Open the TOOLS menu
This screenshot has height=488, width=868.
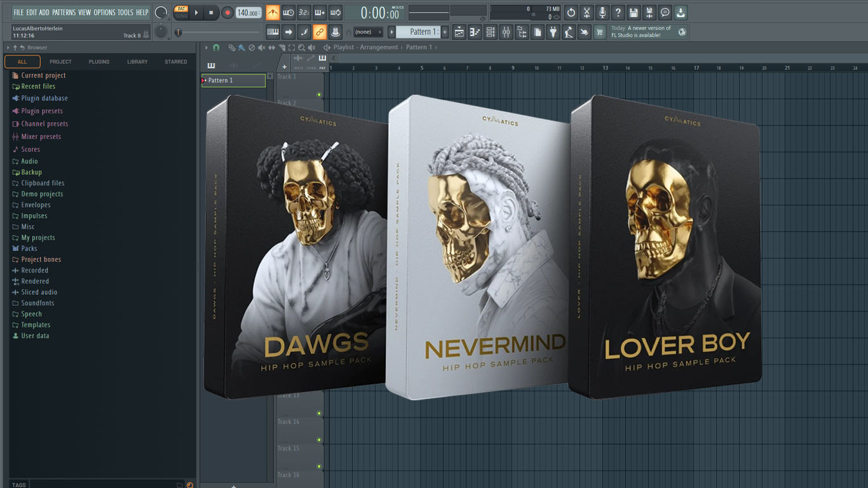point(126,12)
